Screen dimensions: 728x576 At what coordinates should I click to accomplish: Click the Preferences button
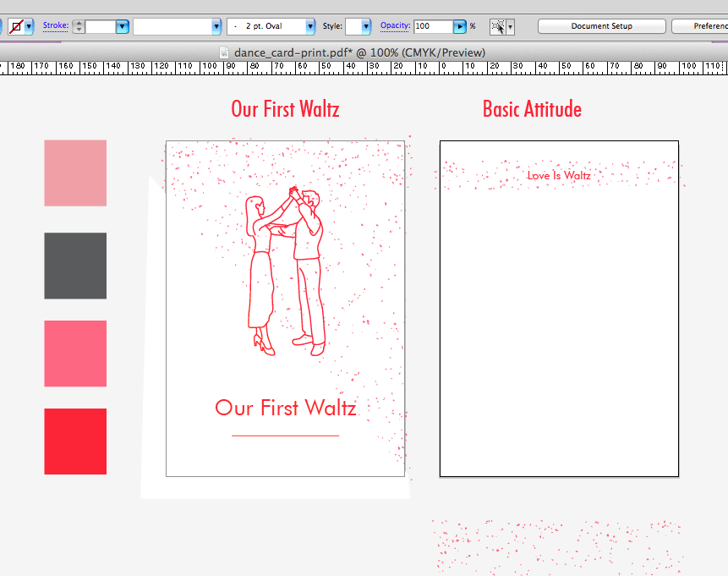[700, 26]
